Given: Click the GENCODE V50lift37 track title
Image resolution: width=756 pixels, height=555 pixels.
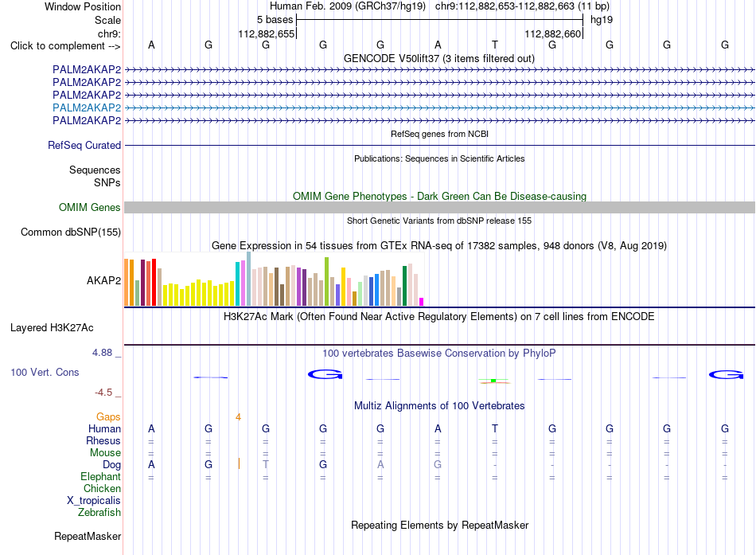Looking at the screenshot, I should tap(438, 58).
